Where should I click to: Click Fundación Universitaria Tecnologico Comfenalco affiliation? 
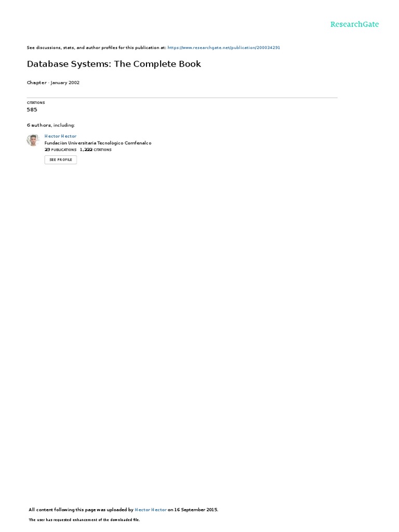(98, 143)
